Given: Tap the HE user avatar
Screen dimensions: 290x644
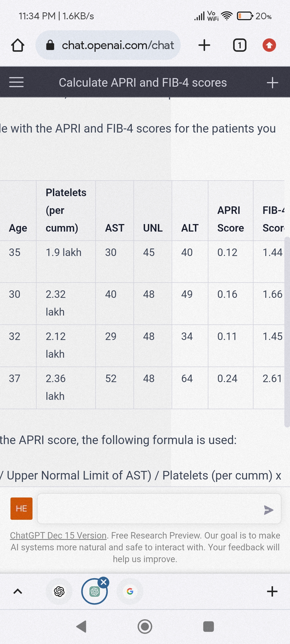Looking at the screenshot, I should (21, 508).
